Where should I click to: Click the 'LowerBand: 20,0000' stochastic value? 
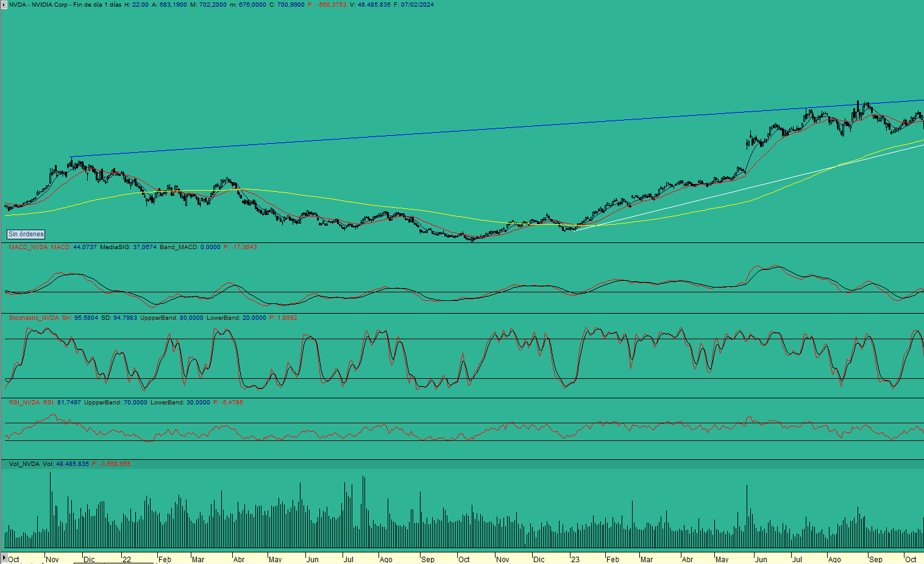click(x=236, y=318)
